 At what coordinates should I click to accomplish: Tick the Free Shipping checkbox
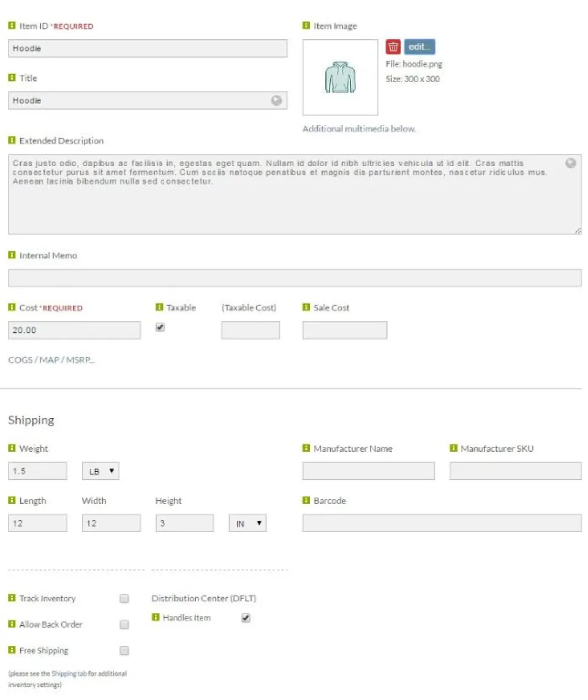pos(124,650)
